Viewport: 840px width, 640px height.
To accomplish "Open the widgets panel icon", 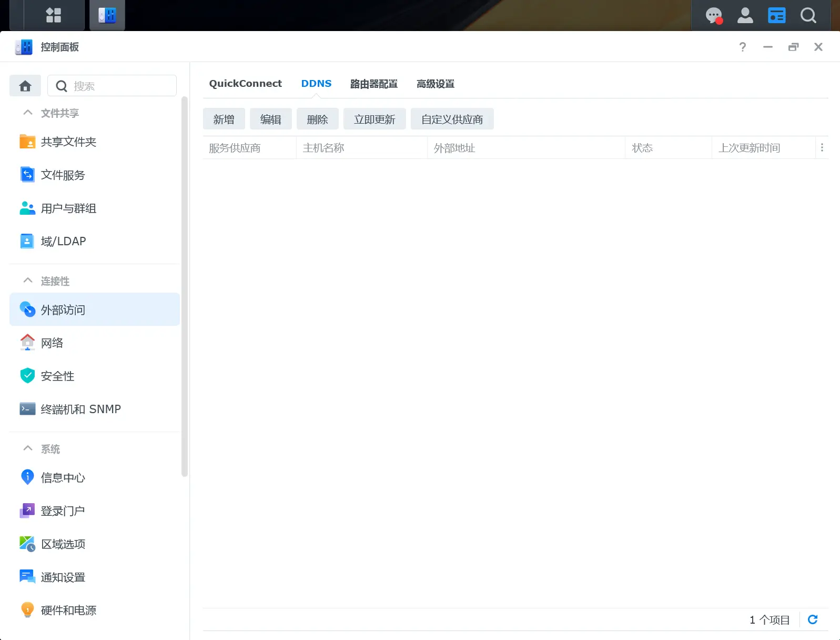I will pyautogui.click(x=776, y=15).
